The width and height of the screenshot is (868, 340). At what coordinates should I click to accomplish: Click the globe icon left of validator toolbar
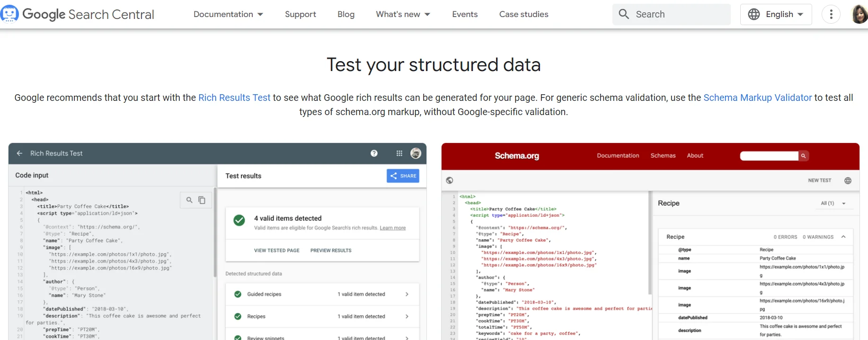pyautogui.click(x=450, y=180)
